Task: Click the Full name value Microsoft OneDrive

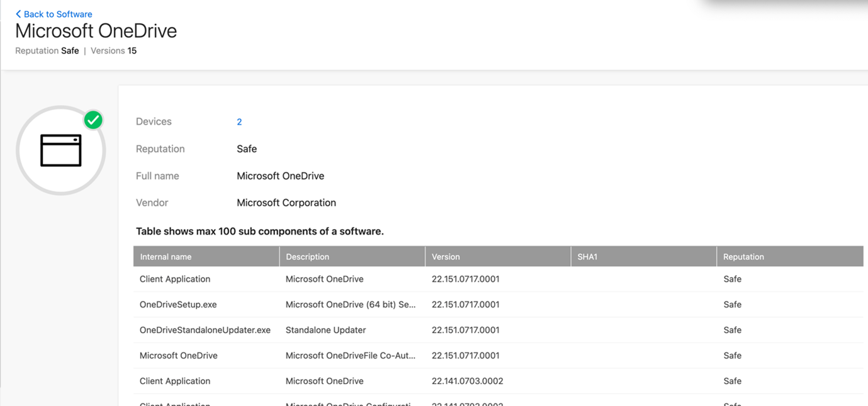Action: (280, 176)
